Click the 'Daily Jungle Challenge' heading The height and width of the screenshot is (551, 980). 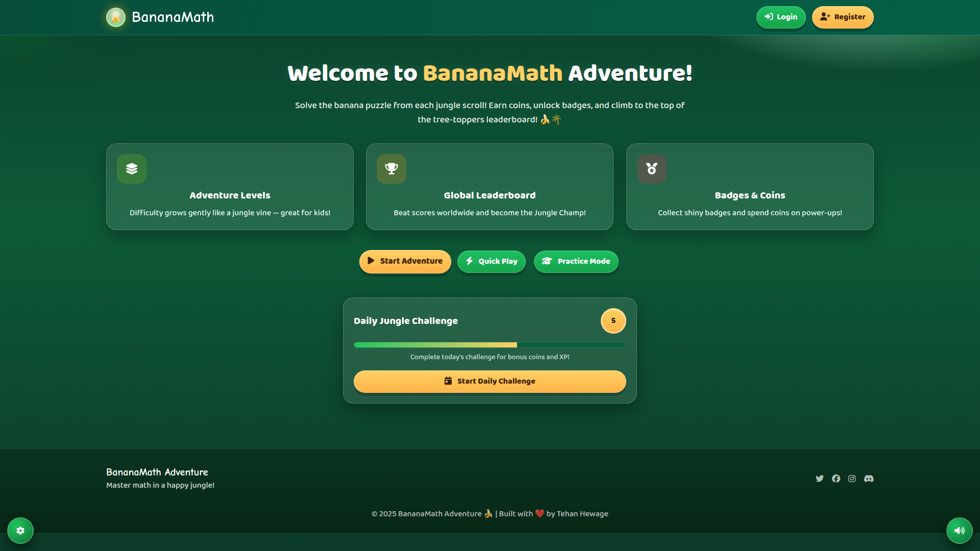[x=405, y=321]
